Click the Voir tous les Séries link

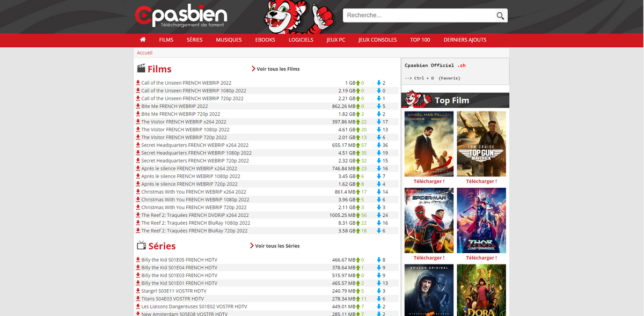tap(277, 246)
